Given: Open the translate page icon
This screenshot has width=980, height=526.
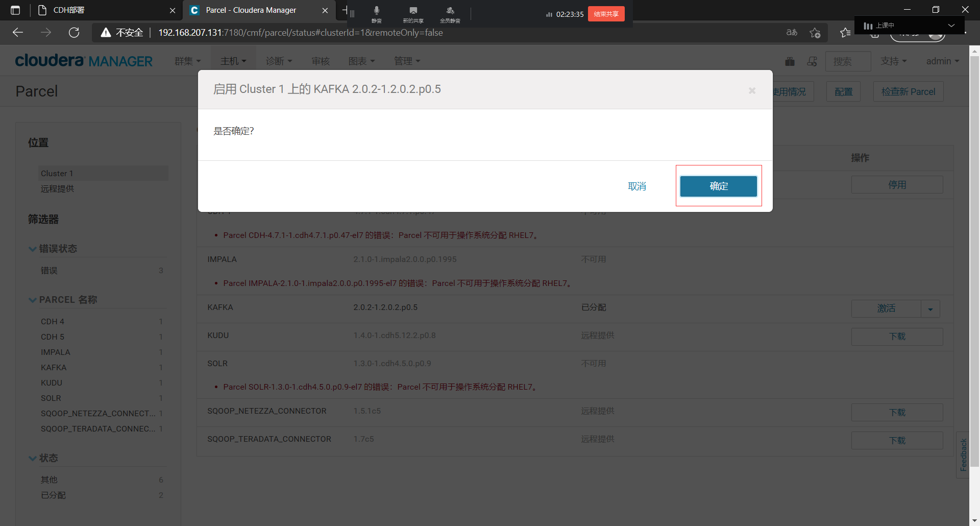Looking at the screenshot, I should tap(792, 33).
